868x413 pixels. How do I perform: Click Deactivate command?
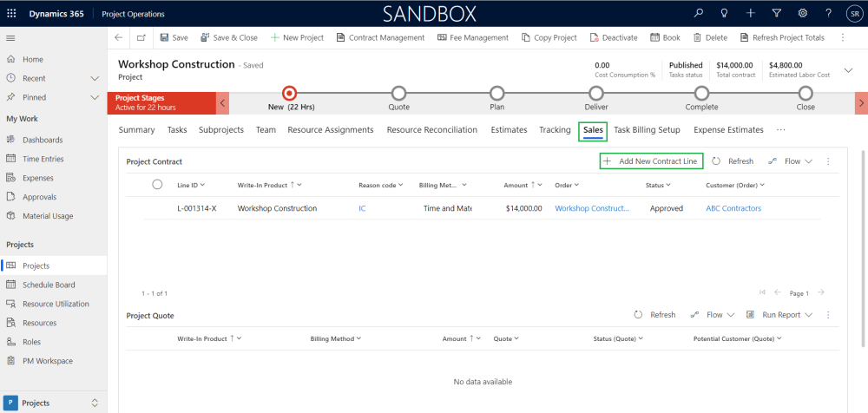pos(614,37)
